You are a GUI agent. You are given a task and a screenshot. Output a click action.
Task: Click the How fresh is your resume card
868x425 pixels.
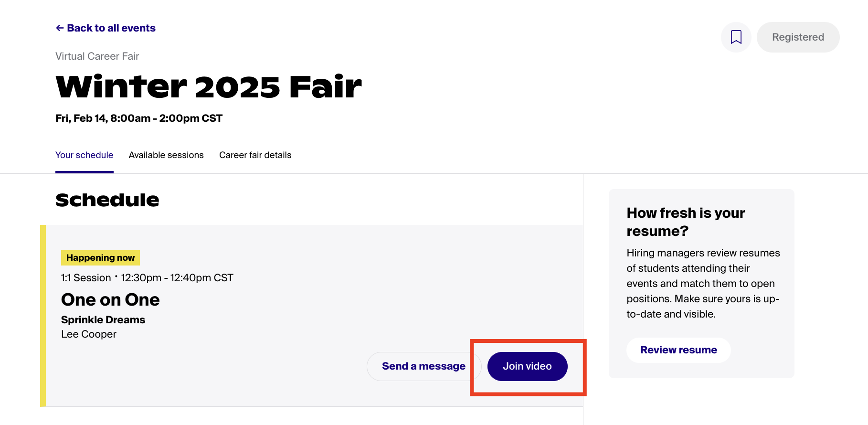coord(701,284)
